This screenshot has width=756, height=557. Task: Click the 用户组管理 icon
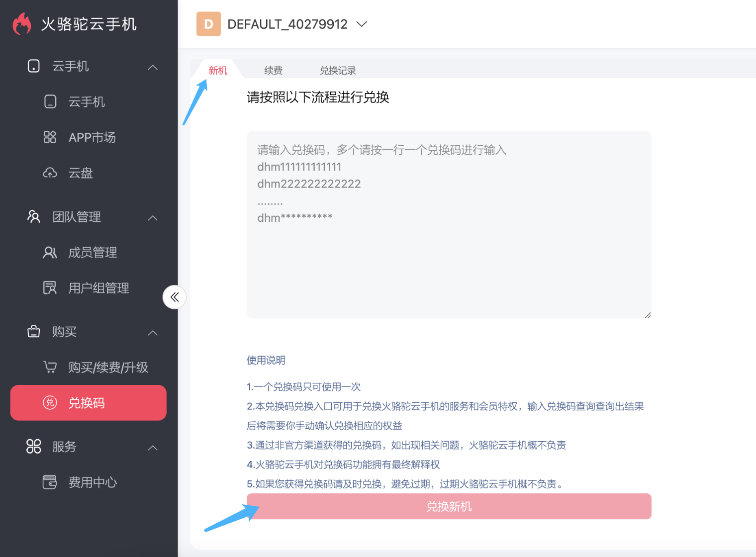pos(50,288)
